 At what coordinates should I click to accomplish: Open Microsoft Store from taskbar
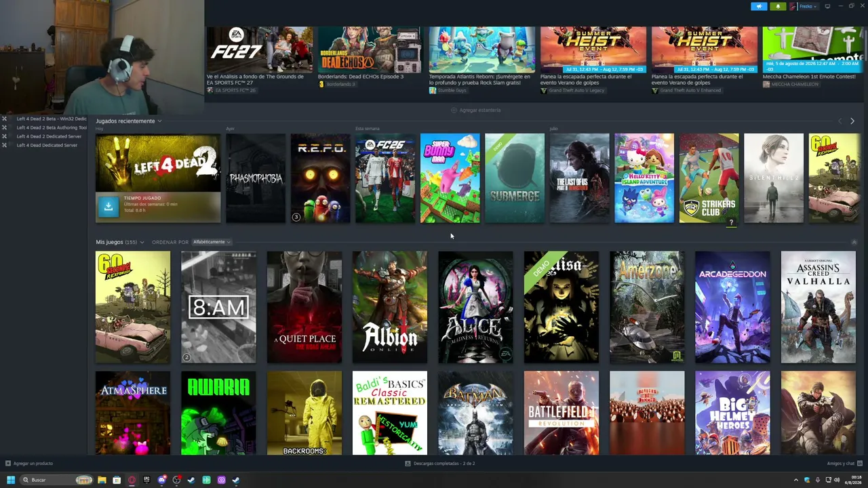click(x=117, y=480)
